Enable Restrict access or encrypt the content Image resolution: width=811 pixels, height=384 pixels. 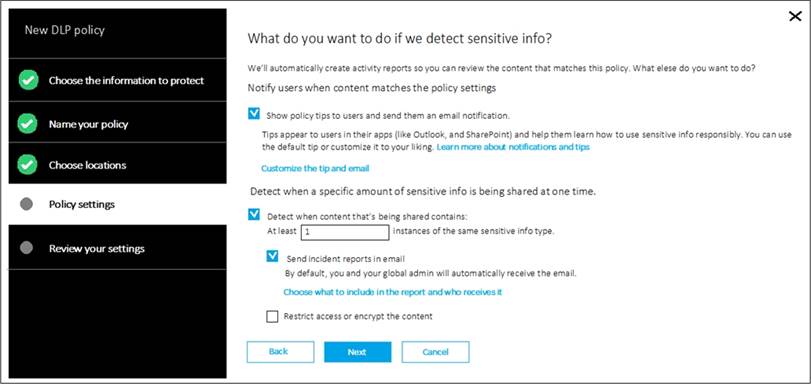(x=272, y=316)
